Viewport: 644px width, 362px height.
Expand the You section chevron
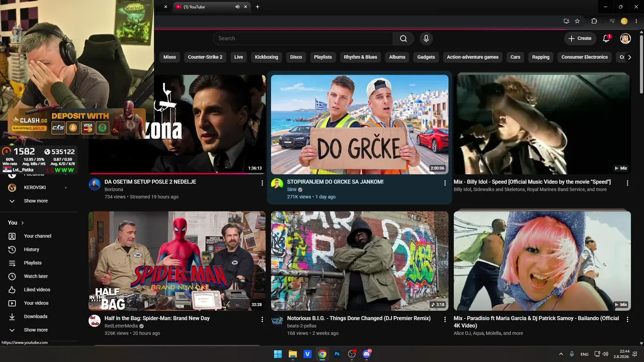(x=23, y=223)
